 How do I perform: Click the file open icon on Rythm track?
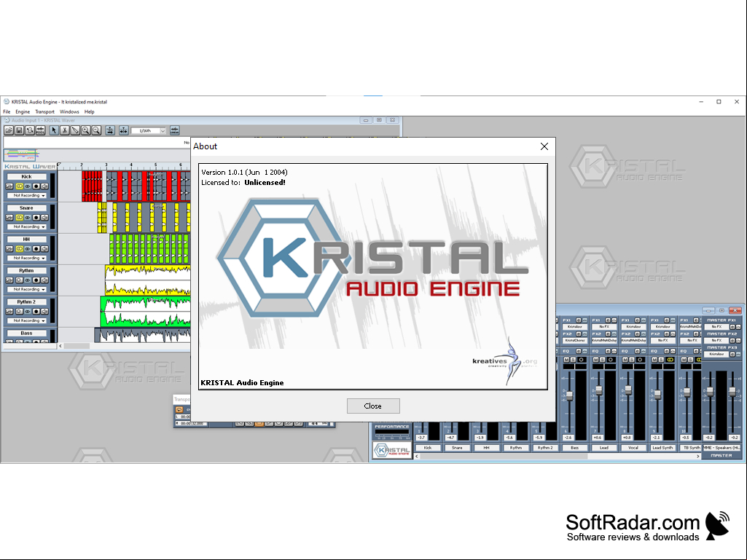pyautogui.click(x=9, y=280)
